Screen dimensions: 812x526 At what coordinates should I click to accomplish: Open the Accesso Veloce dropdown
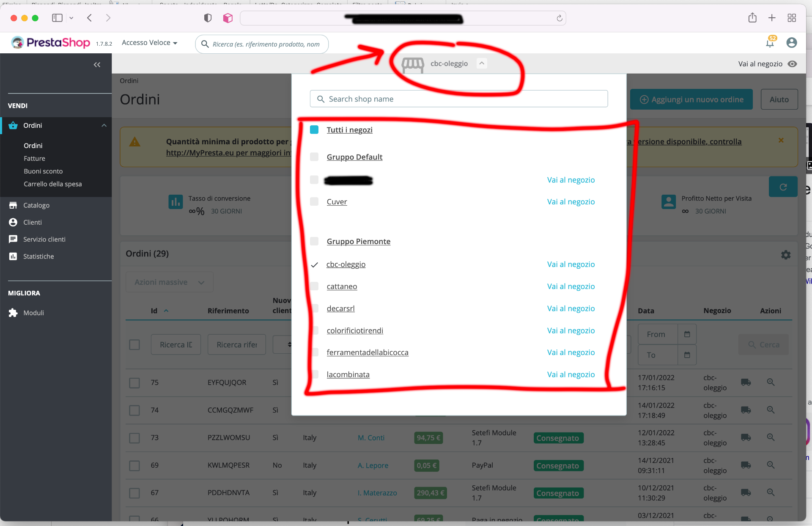149,43
